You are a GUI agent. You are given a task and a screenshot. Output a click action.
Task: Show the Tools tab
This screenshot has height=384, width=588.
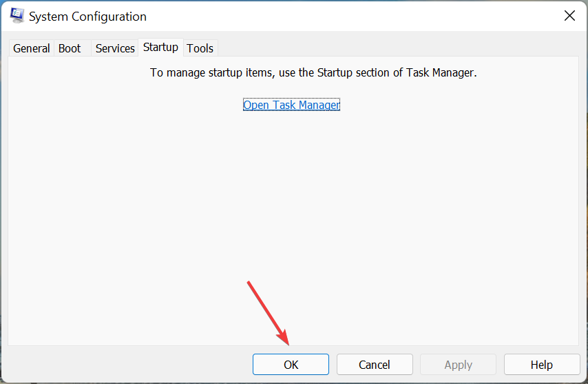pyautogui.click(x=200, y=48)
